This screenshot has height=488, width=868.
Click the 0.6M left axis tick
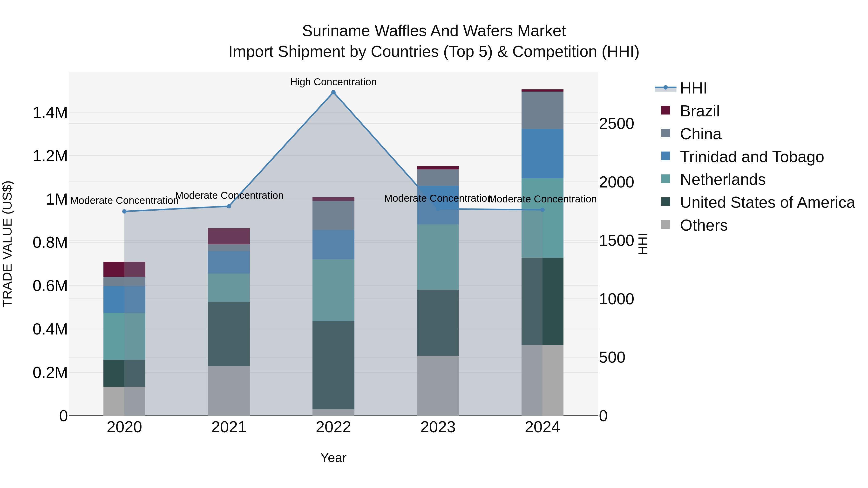(50, 286)
